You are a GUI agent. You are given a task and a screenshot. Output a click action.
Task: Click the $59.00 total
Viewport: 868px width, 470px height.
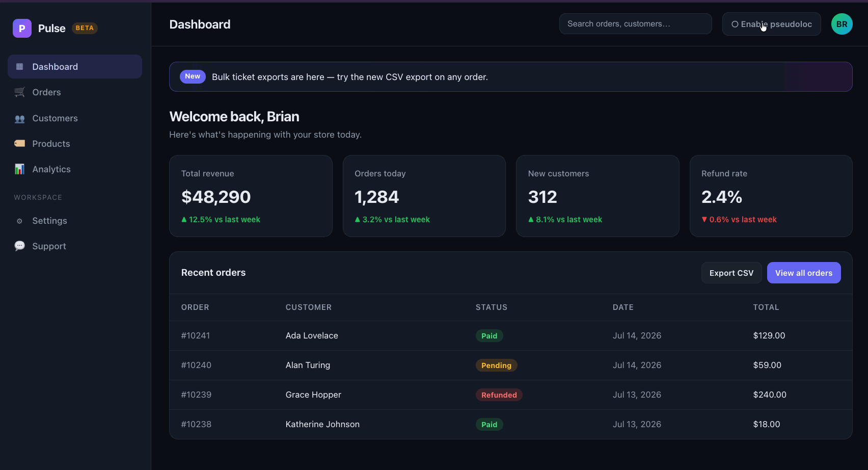click(x=767, y=365)
